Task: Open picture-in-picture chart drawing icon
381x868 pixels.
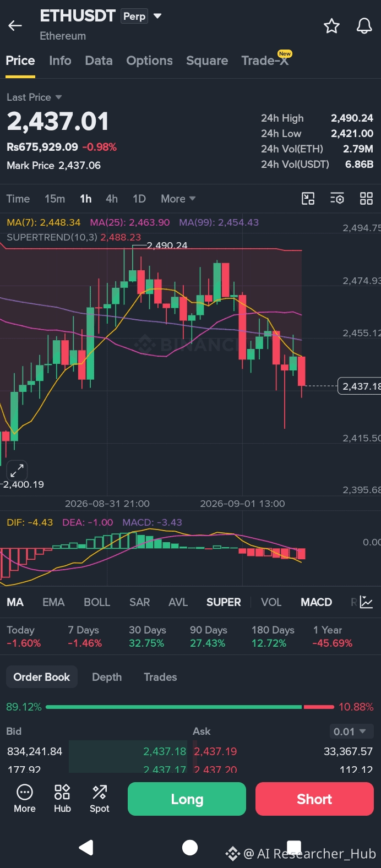Action: (308, 199)
